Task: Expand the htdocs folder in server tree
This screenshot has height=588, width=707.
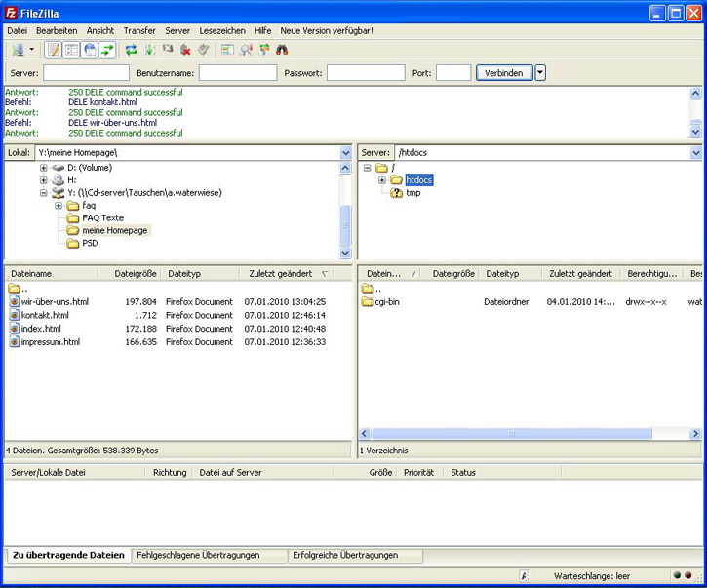Action: [382, 180]
